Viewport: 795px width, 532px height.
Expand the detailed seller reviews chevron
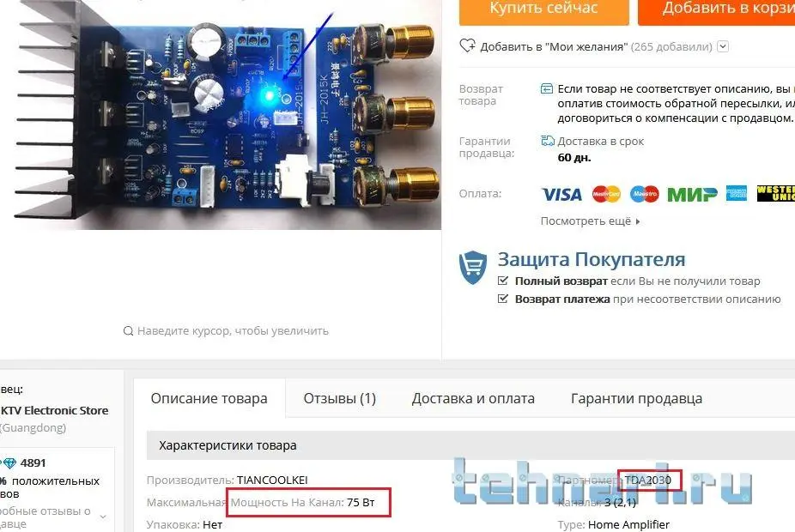pos(103,517)
